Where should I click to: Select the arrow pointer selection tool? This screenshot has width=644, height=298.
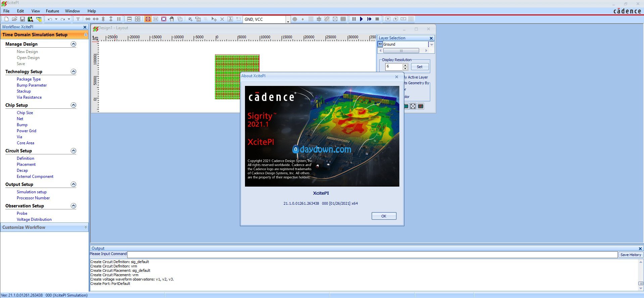190,19
